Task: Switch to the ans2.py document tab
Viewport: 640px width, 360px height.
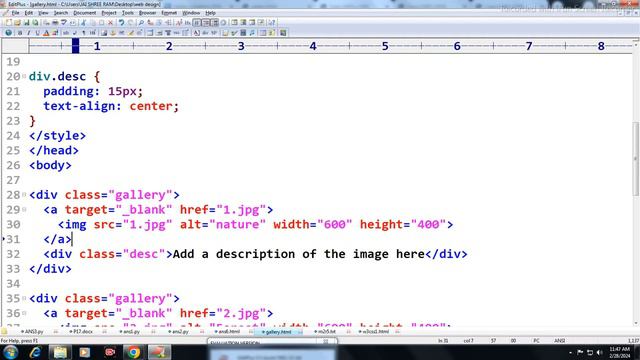Action: point(179,332)
